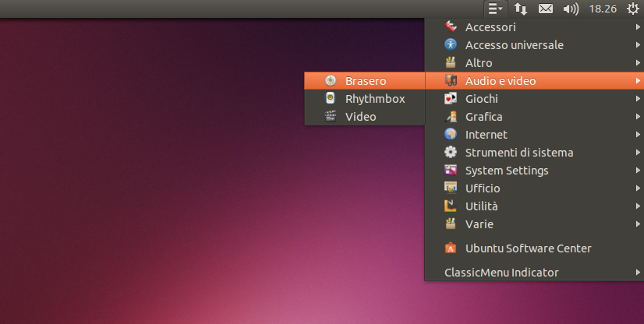This screenshot has width=644, height=324.
Task: Select the Grafica menu label
Action: pyautogui.click(x=484, y=117)
